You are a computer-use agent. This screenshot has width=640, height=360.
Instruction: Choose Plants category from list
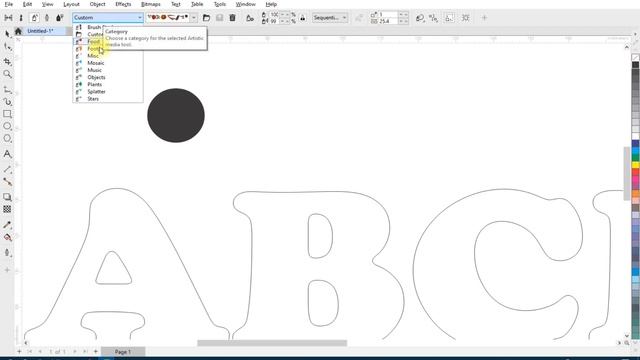click(x=108, y=84)
